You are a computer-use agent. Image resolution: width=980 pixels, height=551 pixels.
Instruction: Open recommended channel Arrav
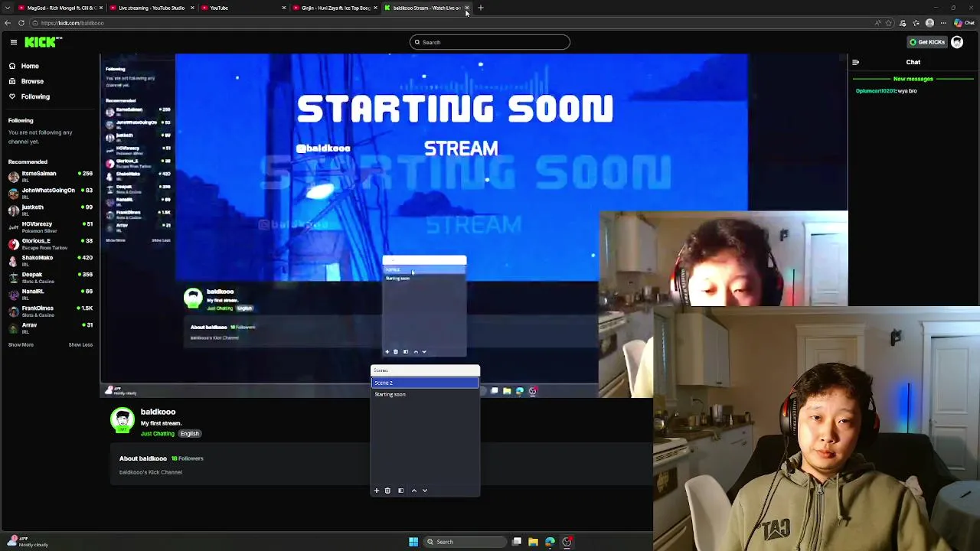(50, 327)
